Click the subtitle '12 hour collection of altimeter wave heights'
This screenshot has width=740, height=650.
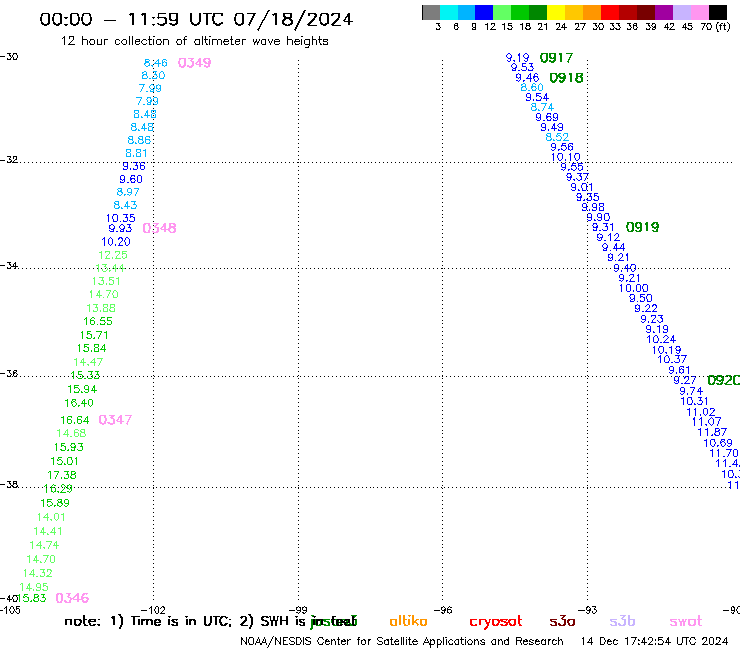pos(194,41)
